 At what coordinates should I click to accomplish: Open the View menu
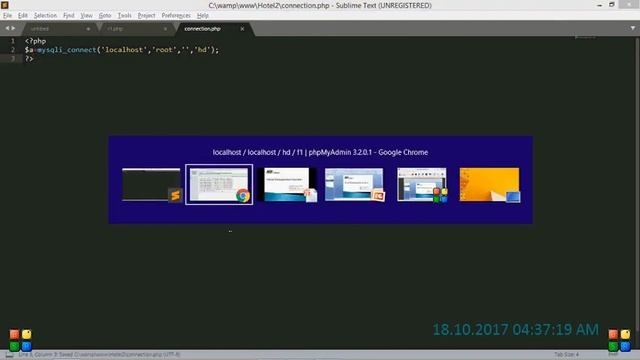coord(86,16)
